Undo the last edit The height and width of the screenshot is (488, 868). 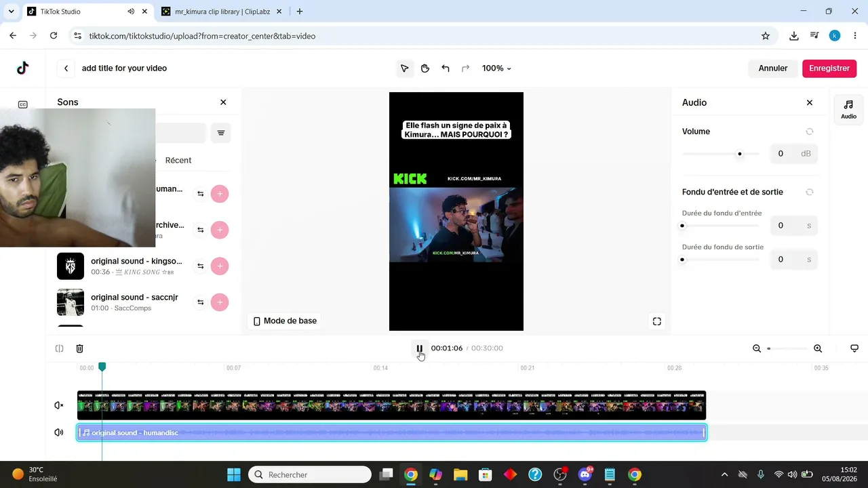click(x=446, y=68)
